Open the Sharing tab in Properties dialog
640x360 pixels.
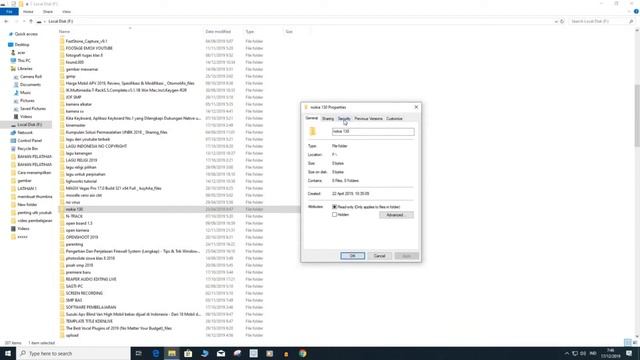coord(328,119)
